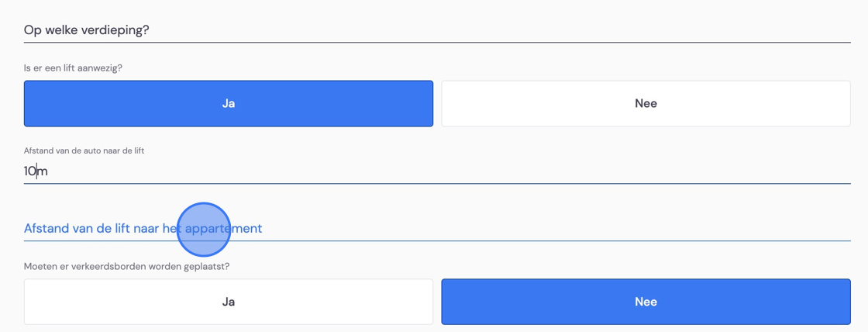Choose "Nee" under "Is er een lift aanwezig?"
868x332 pixels.
646,104
